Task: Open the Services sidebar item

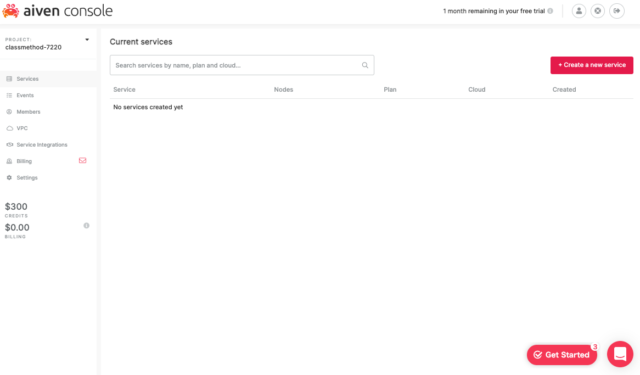Action: tap(48, 79)
